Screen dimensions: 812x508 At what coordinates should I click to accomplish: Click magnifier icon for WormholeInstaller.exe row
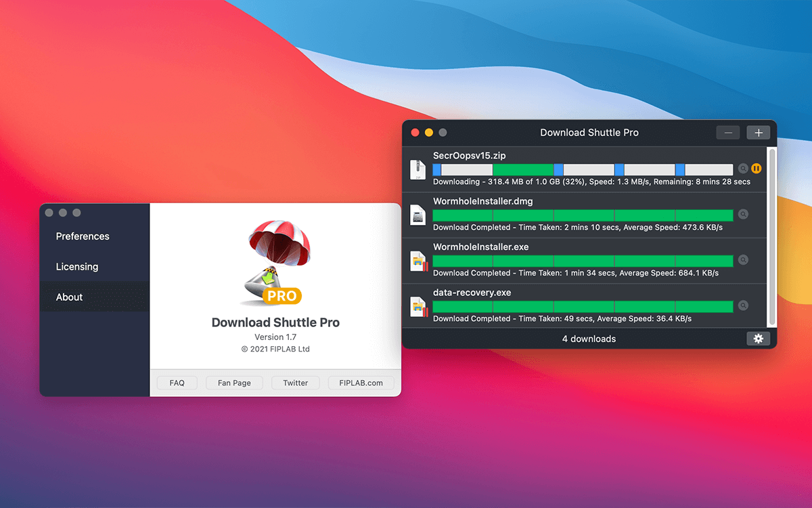click(x=743, y=259)
